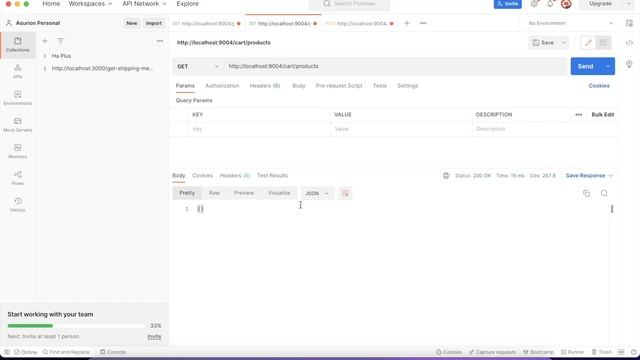Click the Key query param input field
640x360 pixels.
[x=259, y=129]
